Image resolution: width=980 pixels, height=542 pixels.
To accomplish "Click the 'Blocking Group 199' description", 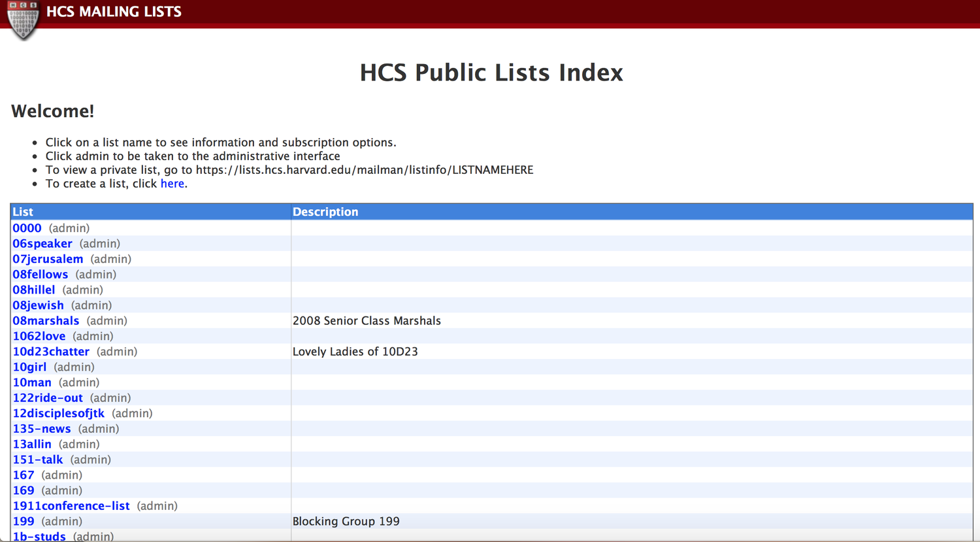I will [346, 522].
